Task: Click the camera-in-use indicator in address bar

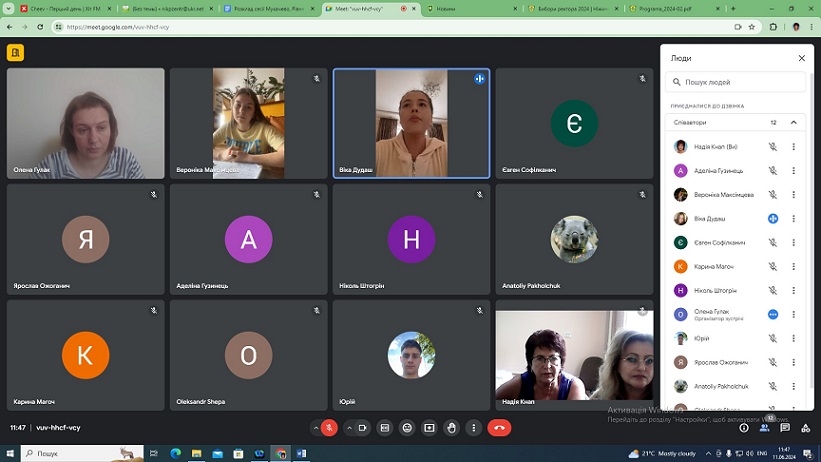Action: tap(738, 27)
